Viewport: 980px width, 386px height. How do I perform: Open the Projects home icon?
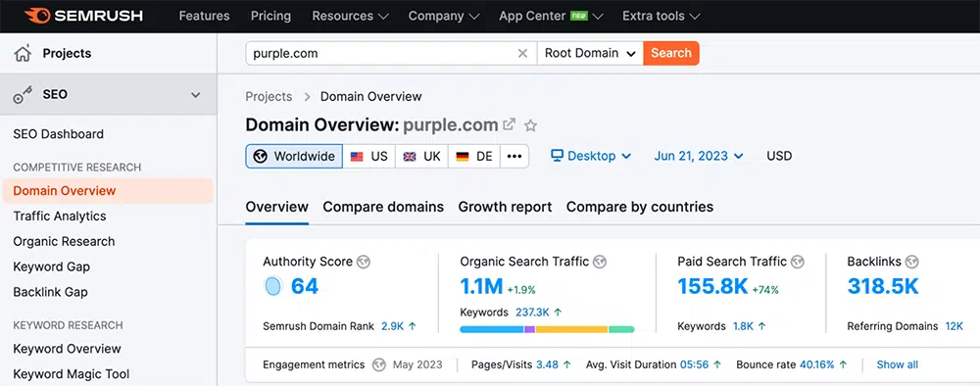[x=23, y=54]
